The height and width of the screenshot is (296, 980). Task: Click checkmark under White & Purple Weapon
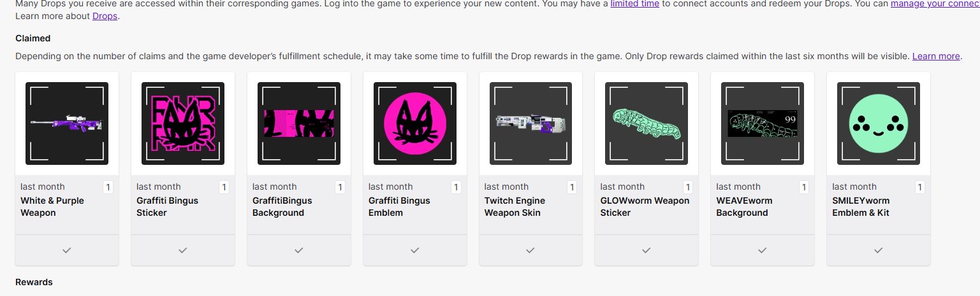[x=67, y=251]
